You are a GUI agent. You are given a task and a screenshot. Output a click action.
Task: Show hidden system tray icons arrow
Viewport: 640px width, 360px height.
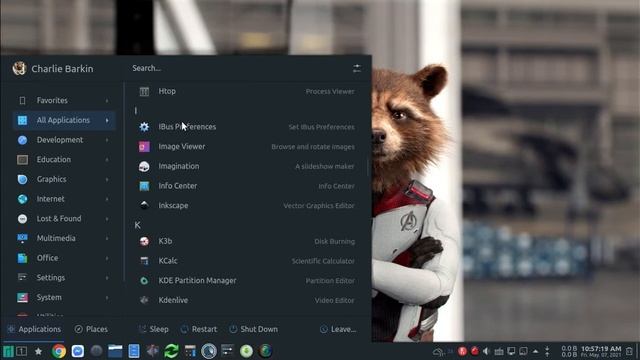(536, 351)
